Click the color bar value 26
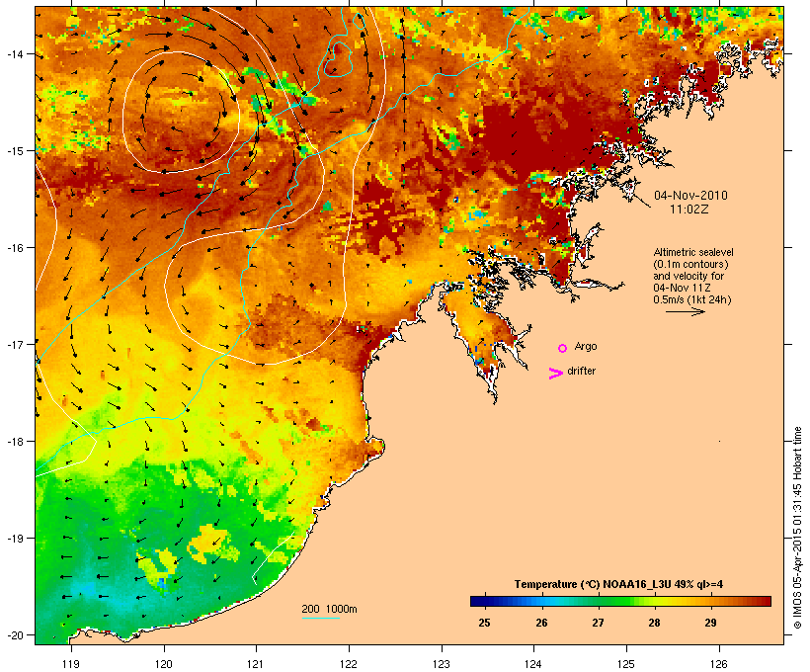 coord(541,623)
